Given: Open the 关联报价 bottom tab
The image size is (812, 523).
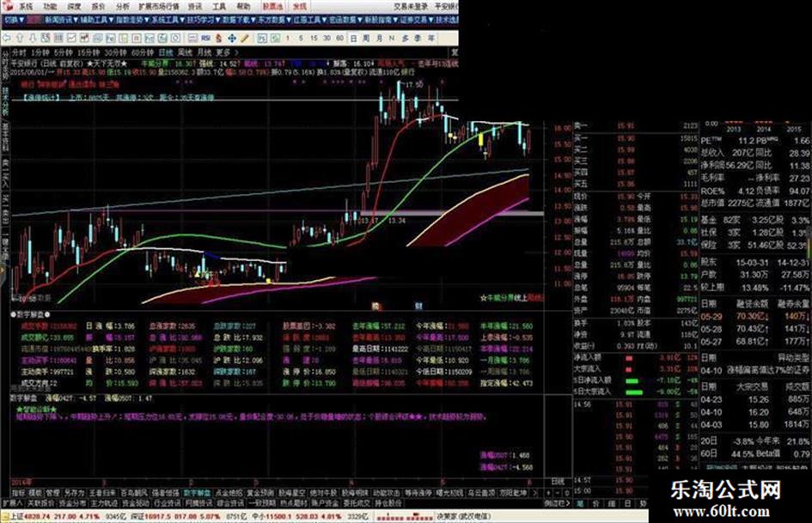Looking at the screenshot, I should 41,503.
